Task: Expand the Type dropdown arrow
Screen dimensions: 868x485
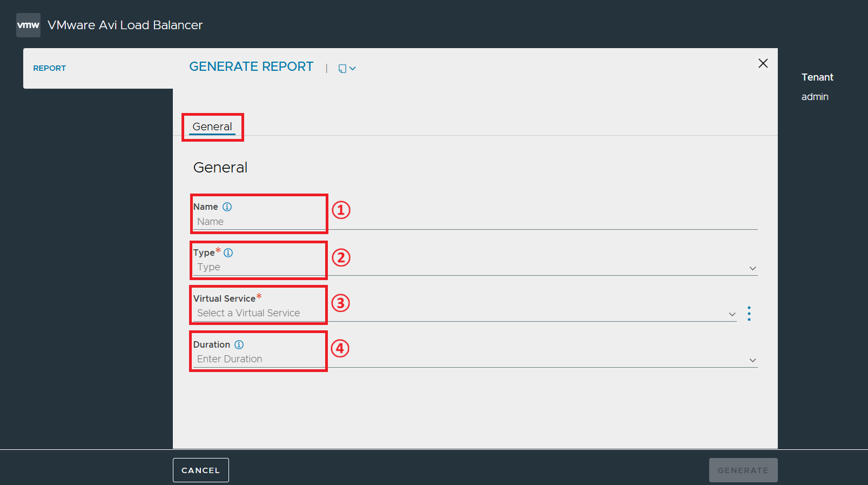Action: pyautogui.click(x=753, y=268)
